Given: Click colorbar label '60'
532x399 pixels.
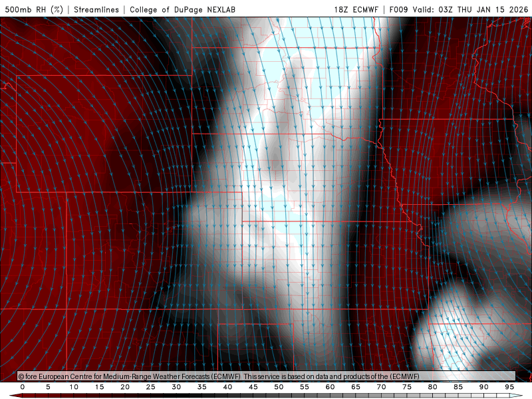Looking at the screenshot, I should click(x=330, y=387).
